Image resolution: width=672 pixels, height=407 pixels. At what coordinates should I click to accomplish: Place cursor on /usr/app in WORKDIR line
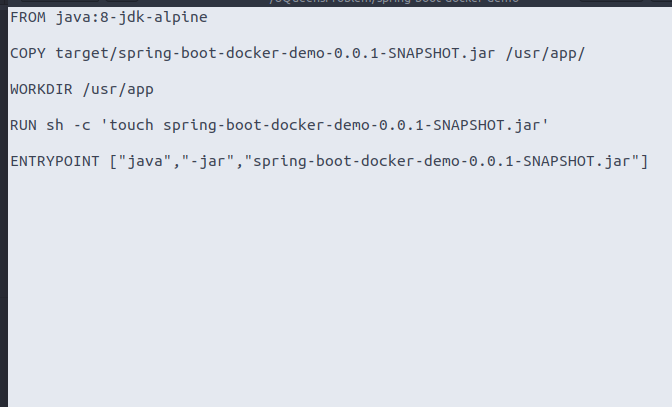click(116, 89)
